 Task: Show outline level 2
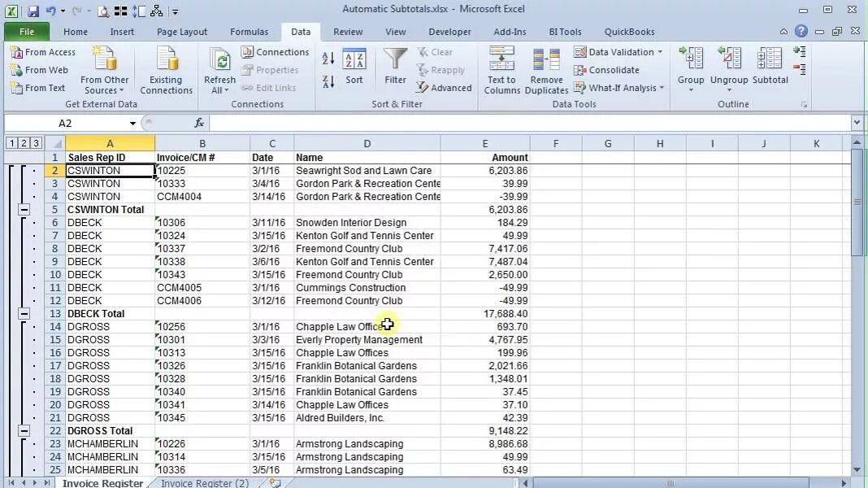click(x=24, y=143)
